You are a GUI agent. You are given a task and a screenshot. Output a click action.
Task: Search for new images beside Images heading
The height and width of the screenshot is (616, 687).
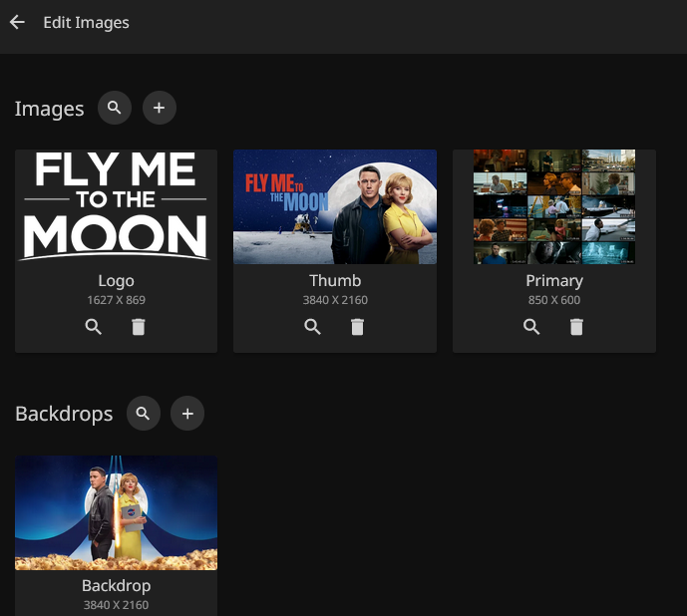click(x=115, y=108)
